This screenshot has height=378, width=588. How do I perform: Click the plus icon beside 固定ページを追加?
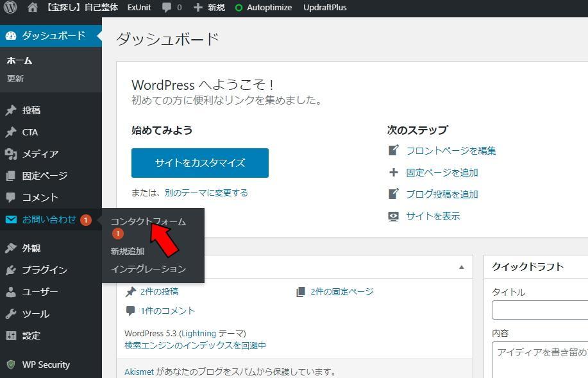click(x=393, y=172)
